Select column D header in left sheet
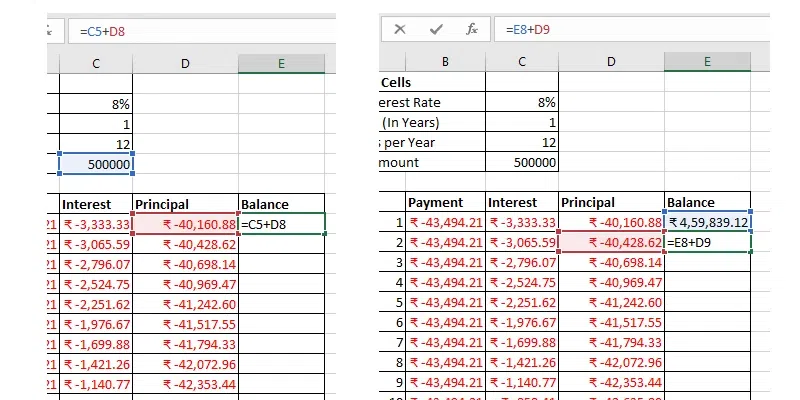 185,64
